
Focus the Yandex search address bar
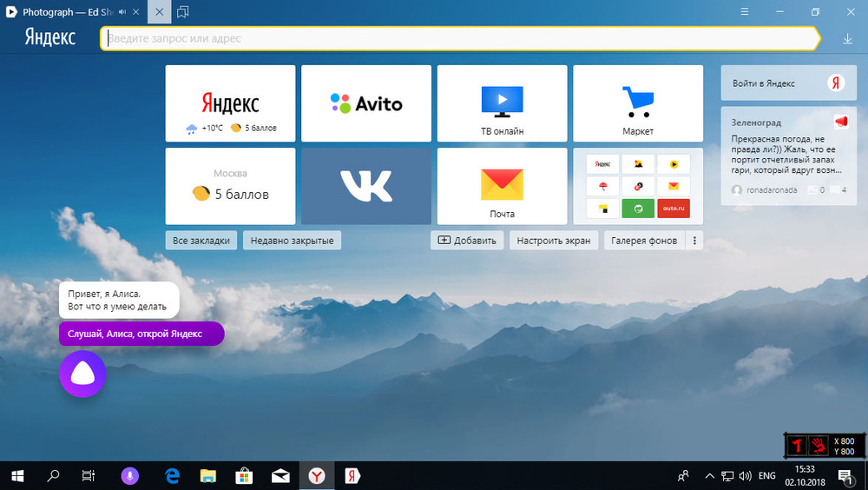pyautogui.click(x=459, y=39)
